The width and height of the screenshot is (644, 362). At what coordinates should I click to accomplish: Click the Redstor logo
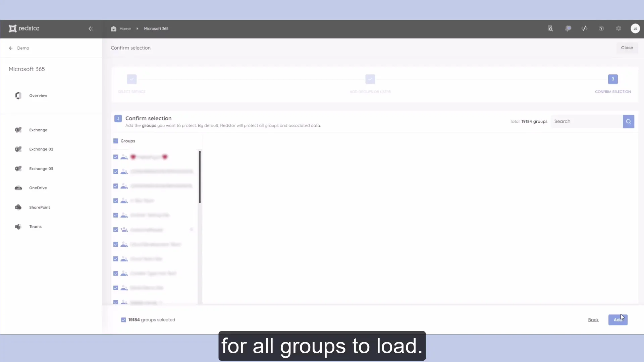[24, 28]
